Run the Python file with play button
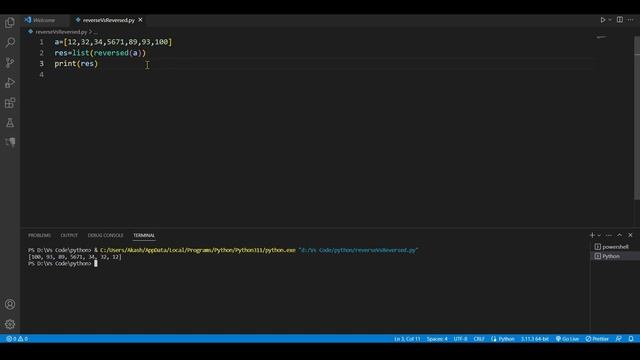Viewport: 640px width, 360px height. tap(602, 20)
